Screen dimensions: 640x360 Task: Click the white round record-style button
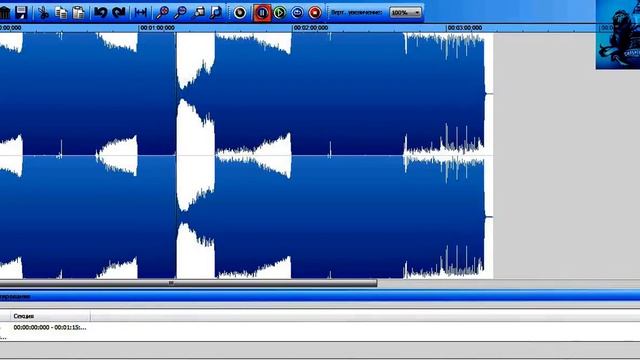[x=240, y=13]
